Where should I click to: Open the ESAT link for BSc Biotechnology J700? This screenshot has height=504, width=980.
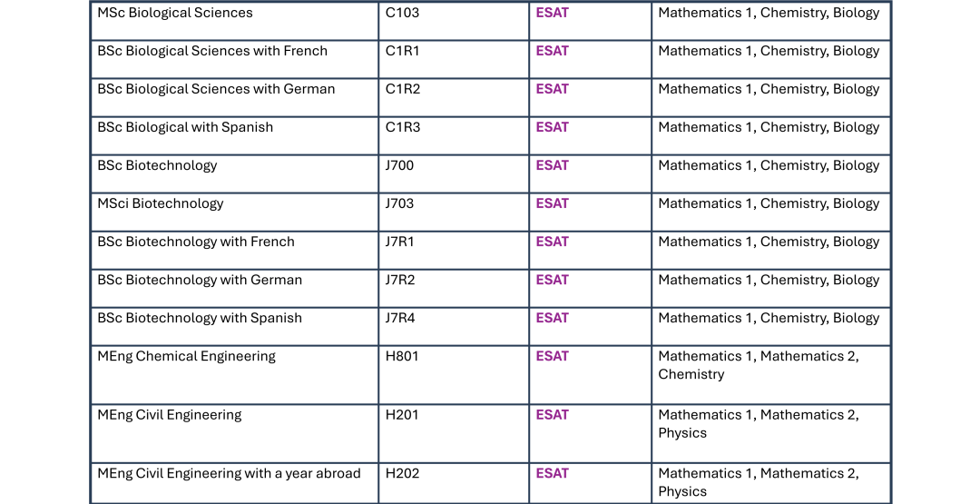point(552,166)
